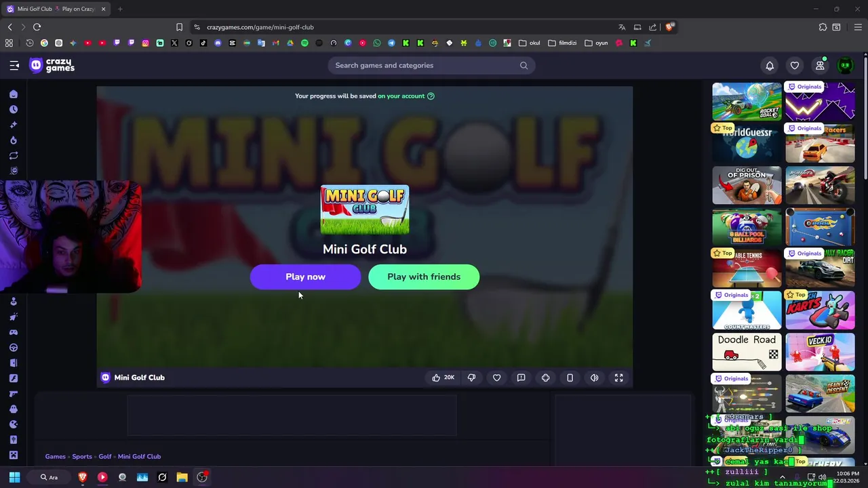This screenshot has width=868, height=488.
Task: Click Play now button
Action: [305, 277]
